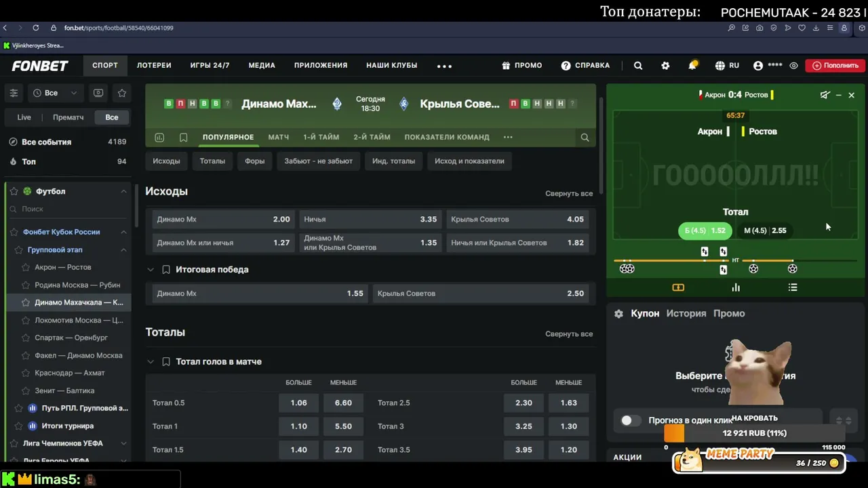Toggle balance visibility eye icon
The width and height of the screenshot is (868, 488).
pos(793,66)
